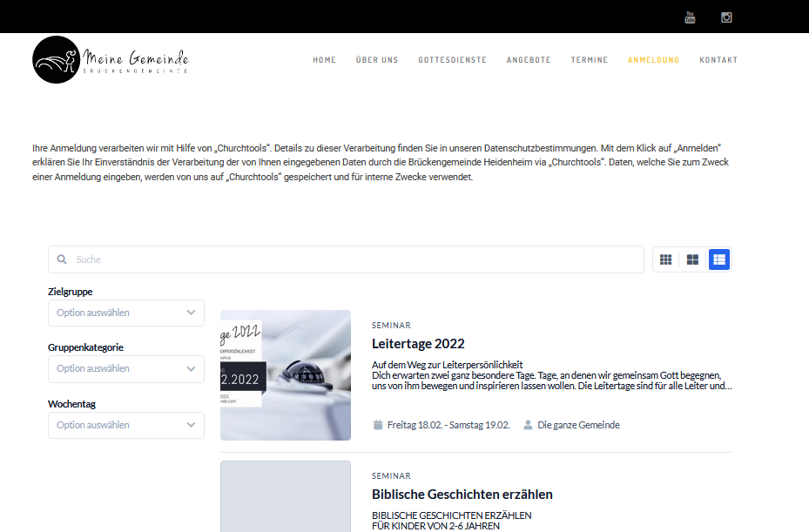
Task: Click the Die ganze Gemeinde label
Action: click(x=578, y=425)
